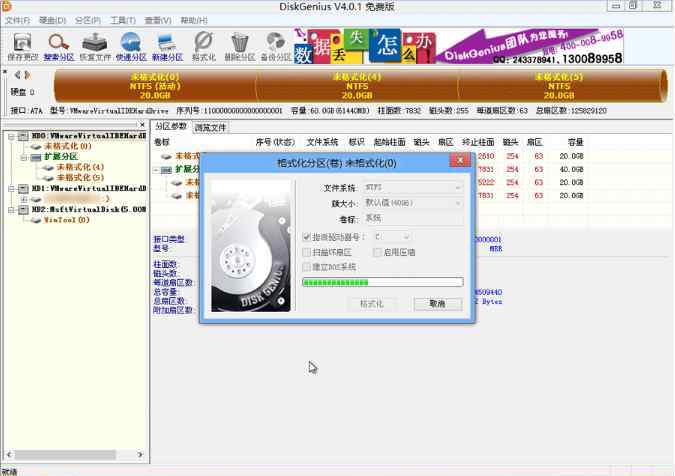Click the left tree panel horizontal scrollbar thumb
675x476 pixels.
tap(66, 454)
